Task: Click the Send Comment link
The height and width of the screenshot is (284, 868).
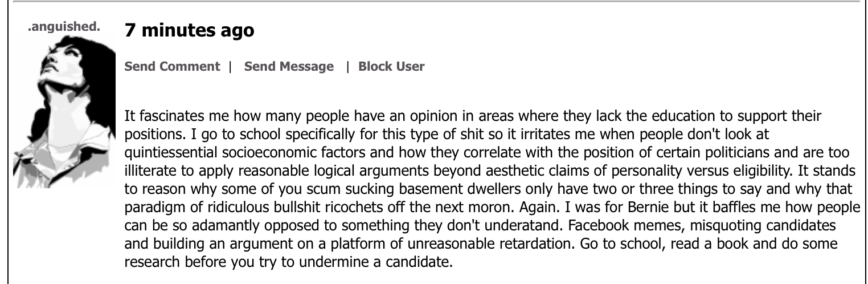Action: coord(172,67)
